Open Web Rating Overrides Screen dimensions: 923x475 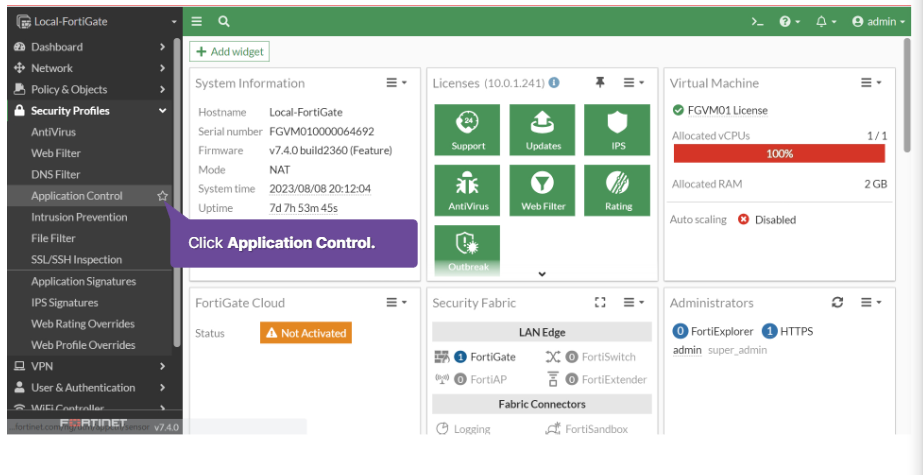83,324
